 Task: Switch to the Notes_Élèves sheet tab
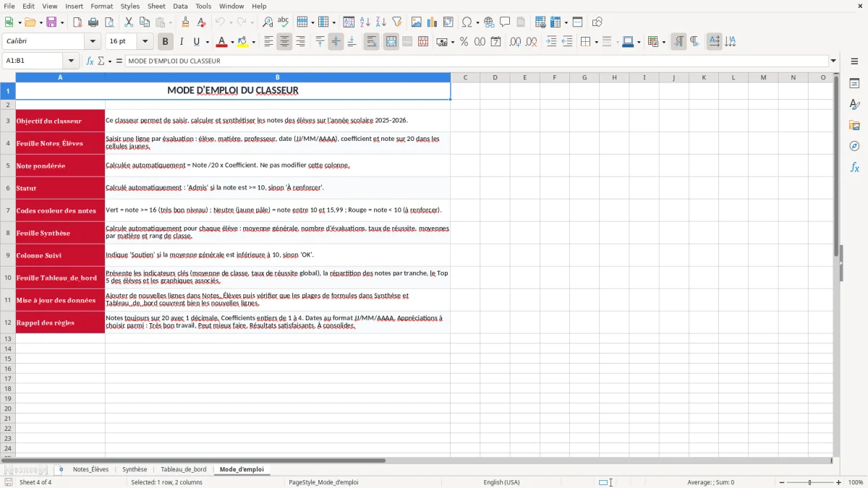pos(90,469)
